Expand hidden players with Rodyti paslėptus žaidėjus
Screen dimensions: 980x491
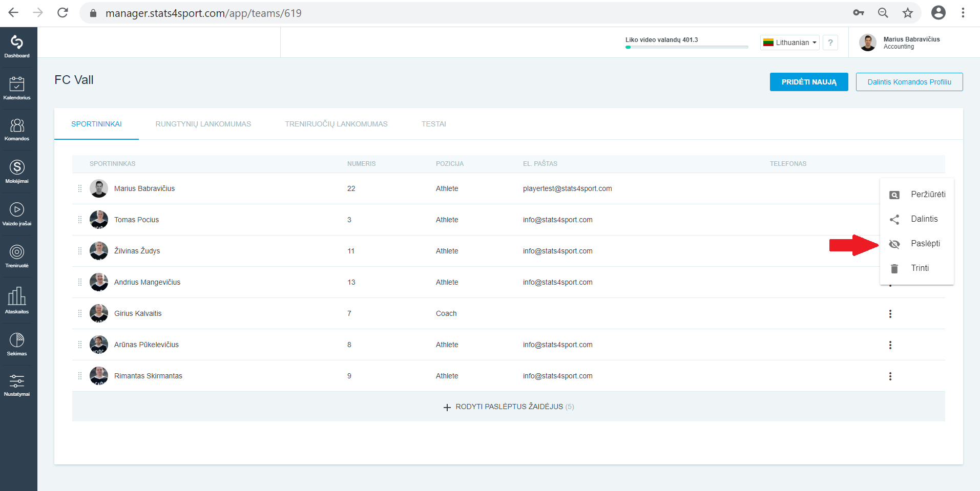[509, 407]
